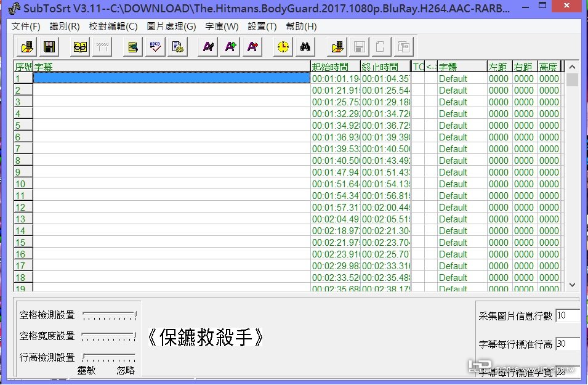Image resolution: width=588 pixels, height=385 pixels.
Task: Click end time 00:01:29.18 in row 3
Action: click(x=386, y=102)
